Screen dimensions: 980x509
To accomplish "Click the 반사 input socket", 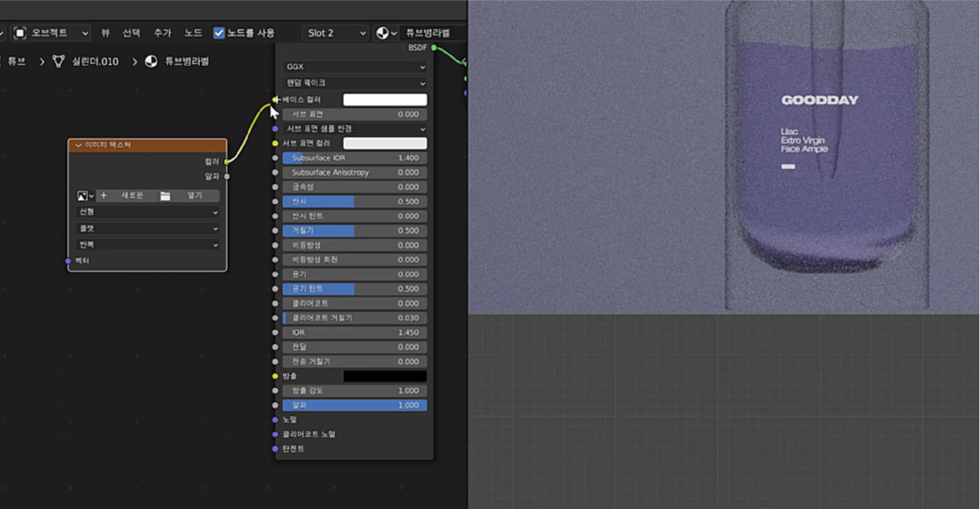I will click(x=275, y=201).
